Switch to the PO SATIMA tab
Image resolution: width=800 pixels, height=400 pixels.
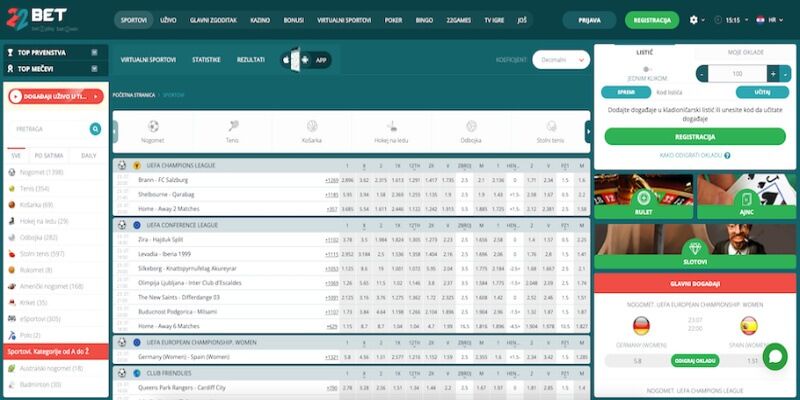(x=48, y=156)
